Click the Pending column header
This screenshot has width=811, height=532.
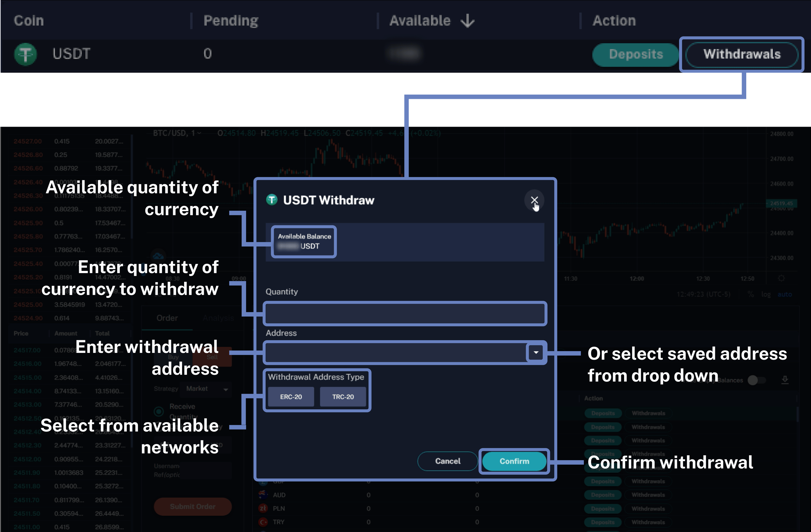tap(231, 21)
